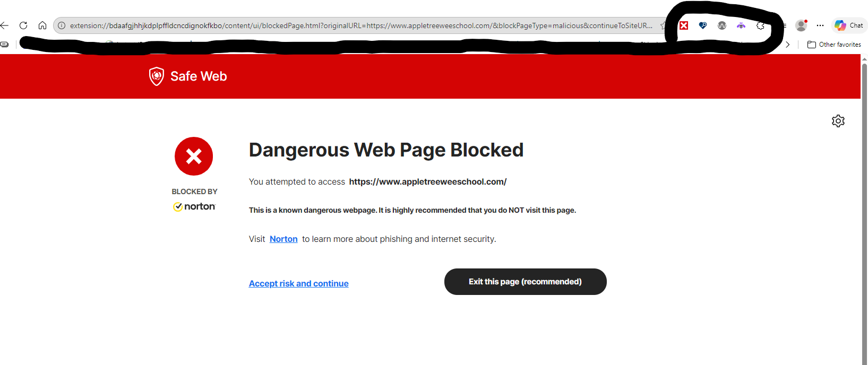Open the blue heart search extension

703,25
